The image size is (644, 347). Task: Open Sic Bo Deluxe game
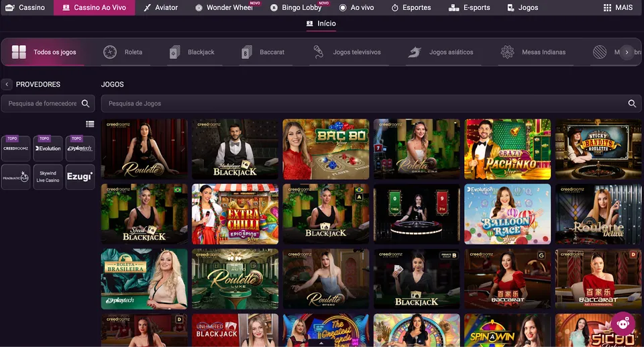point(598,330)
